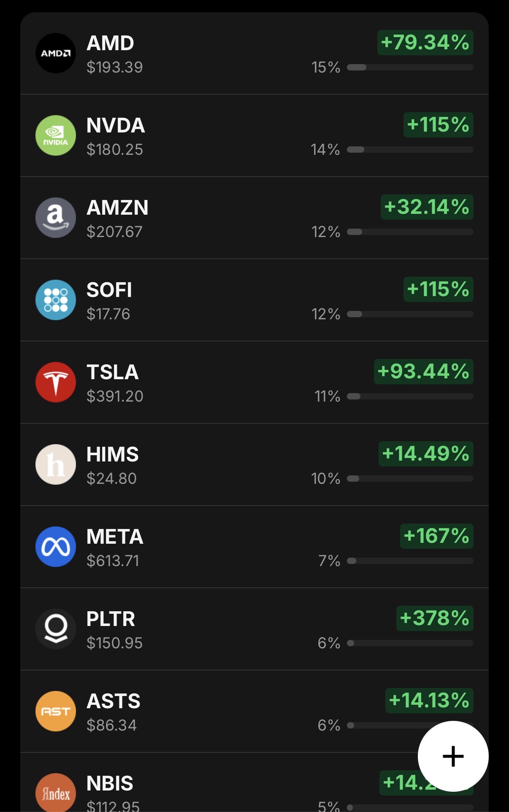Screen dimensions: 509x812
Task: Tap the red Tesla logo icon
Action: [56, 382]
